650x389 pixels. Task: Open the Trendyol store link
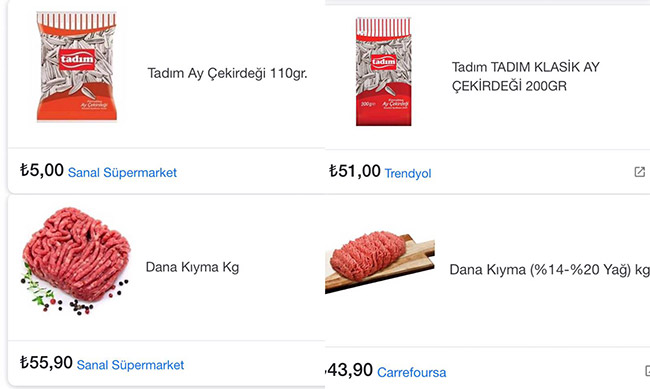tap(408, 173)
